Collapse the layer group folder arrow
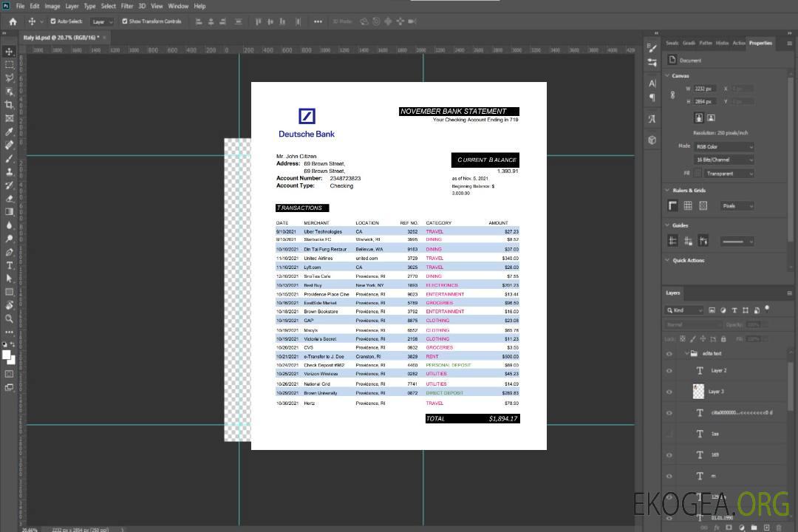This screenshot has width=798, height=532. (686, 353)
